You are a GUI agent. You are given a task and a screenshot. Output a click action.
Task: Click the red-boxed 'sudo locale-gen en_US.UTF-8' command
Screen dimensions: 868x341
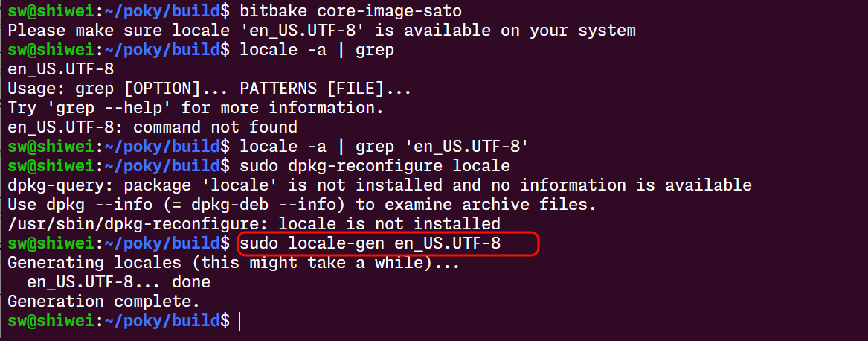370,243
